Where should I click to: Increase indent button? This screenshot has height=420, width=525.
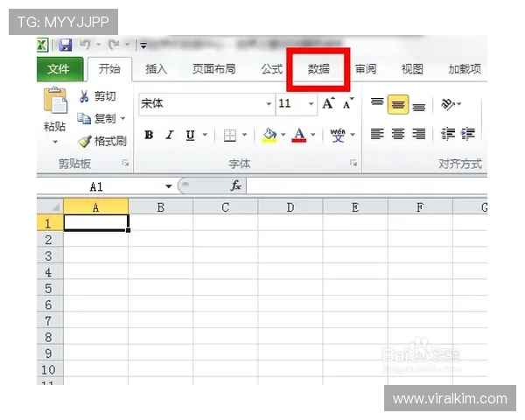[468, 134]
